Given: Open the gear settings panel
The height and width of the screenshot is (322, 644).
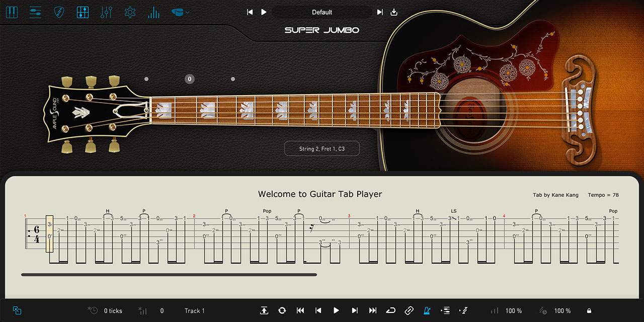Looking at the screenshot, I should pyautogui.click(x=130, y=12).
